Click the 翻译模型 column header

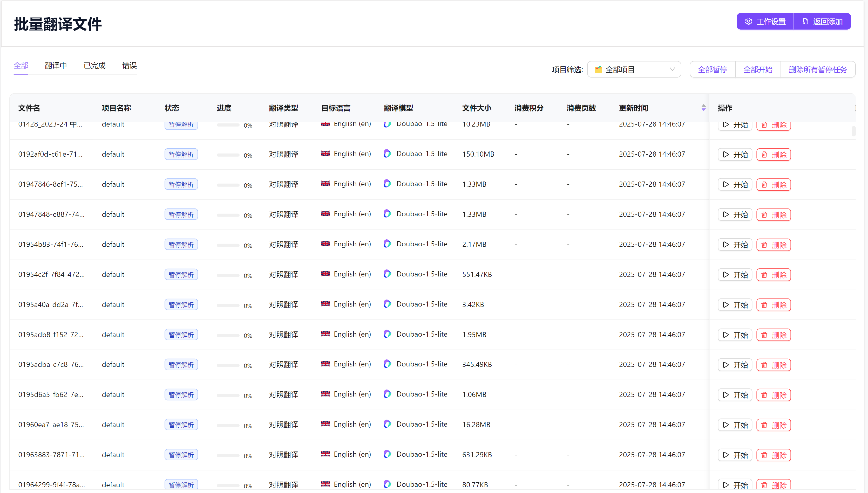click(398, 108)
